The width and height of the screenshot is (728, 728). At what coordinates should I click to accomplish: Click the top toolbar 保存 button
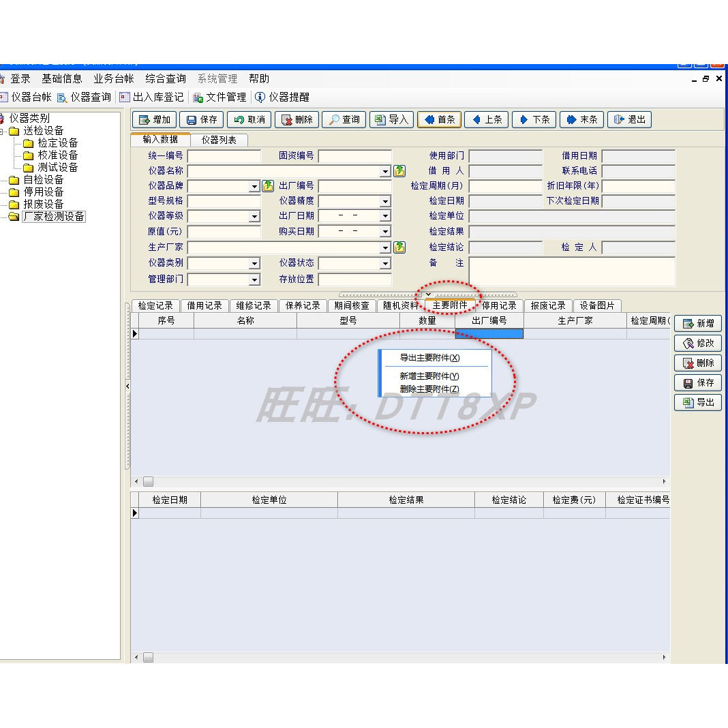pyautogui.click(x=202, y=120)
